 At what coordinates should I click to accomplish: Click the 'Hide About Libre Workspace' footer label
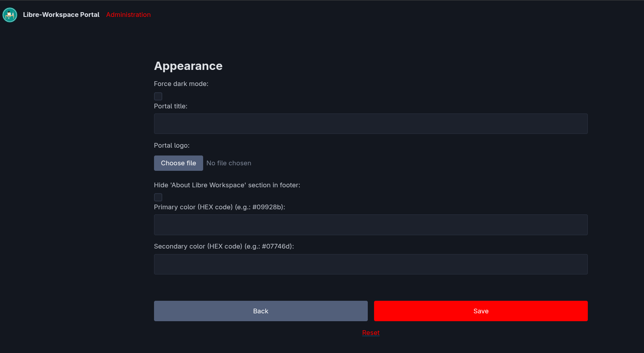coord(227,185)
